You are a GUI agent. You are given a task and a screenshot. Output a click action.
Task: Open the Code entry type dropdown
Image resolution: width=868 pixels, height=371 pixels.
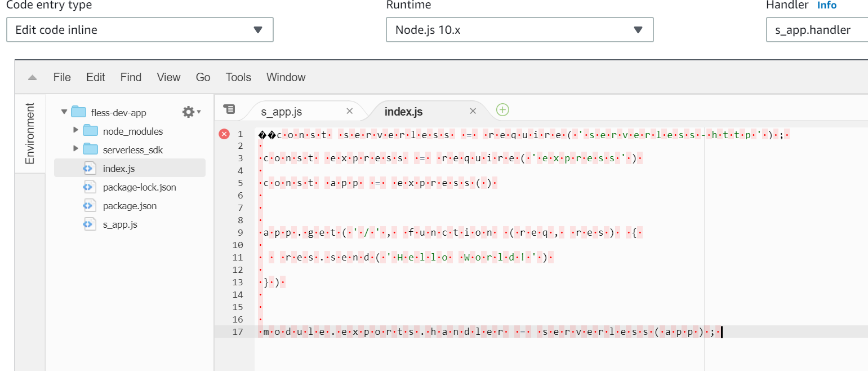(140, 30)
